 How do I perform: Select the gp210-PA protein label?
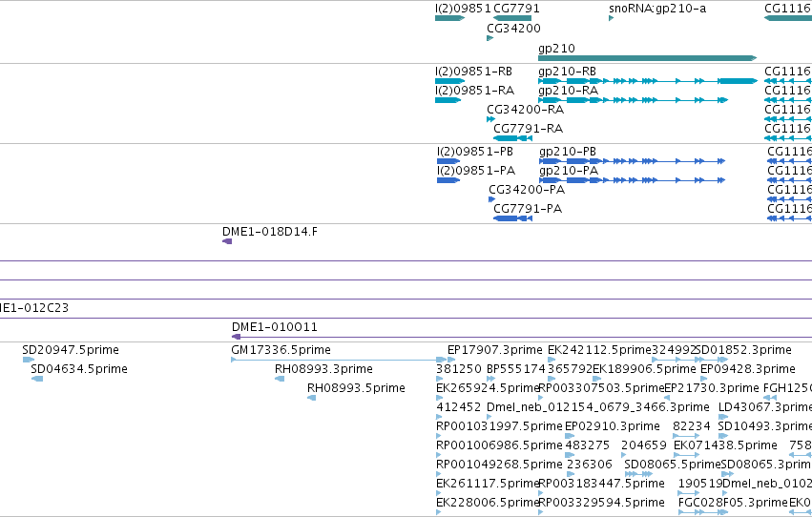569,171
